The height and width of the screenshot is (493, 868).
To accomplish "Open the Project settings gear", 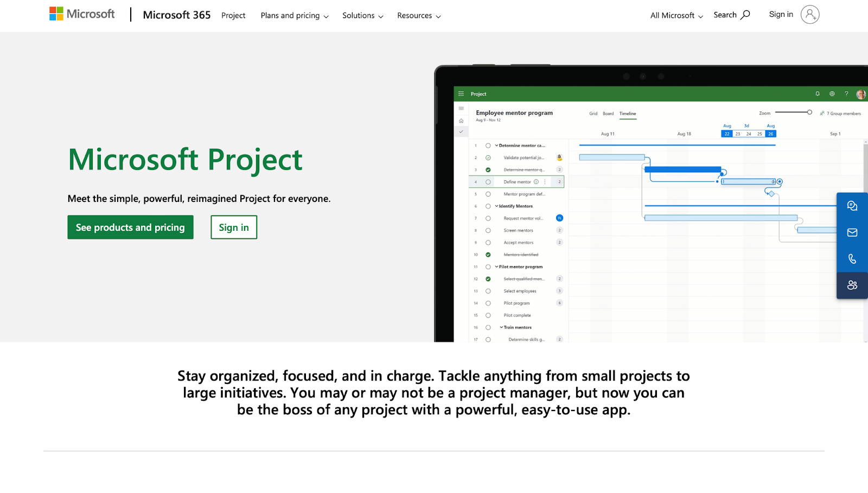I will 832,94.
